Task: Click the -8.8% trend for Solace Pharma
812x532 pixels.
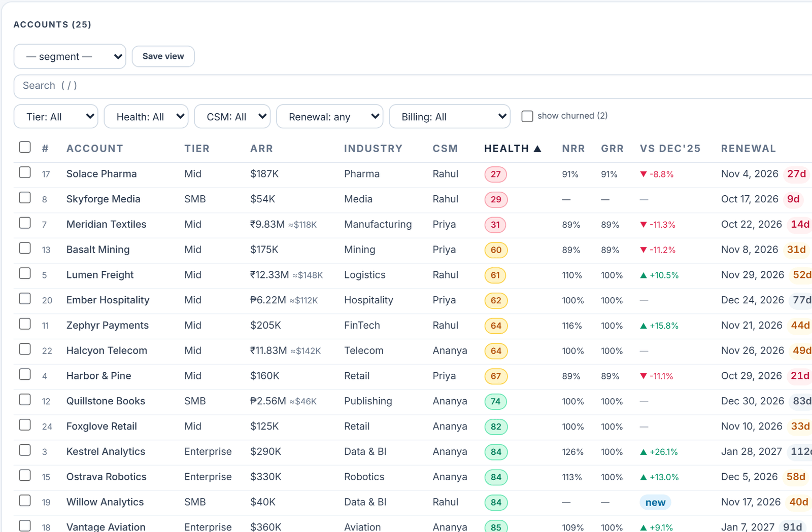Action: [657, 174]
